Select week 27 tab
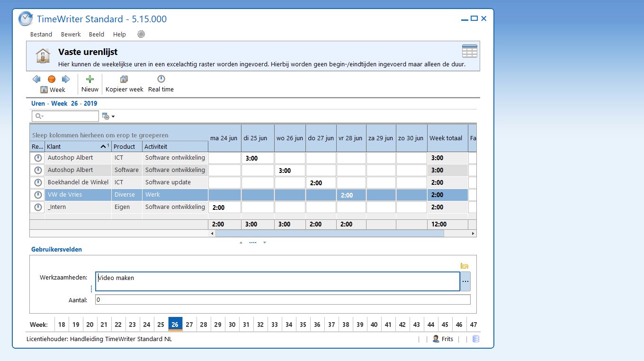 point(189,325)
